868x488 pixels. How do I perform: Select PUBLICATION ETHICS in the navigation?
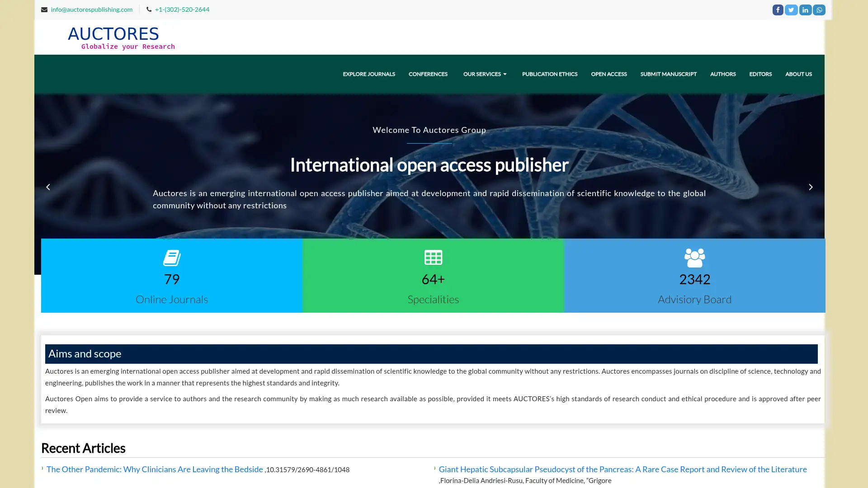[x=549, y=74]
